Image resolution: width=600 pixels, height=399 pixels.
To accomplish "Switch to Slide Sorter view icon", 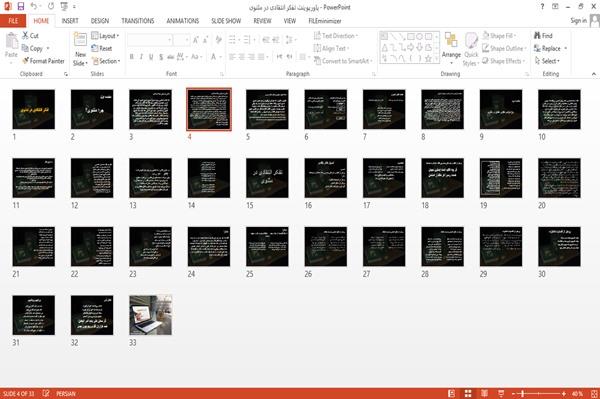I will pyautogui.click(x=468, y=394).
